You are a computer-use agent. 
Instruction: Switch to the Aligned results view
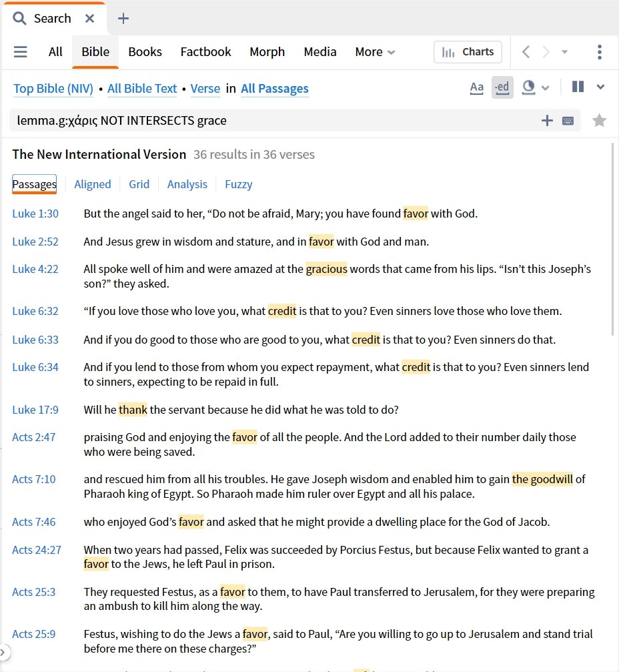click(x=93, y=184)
